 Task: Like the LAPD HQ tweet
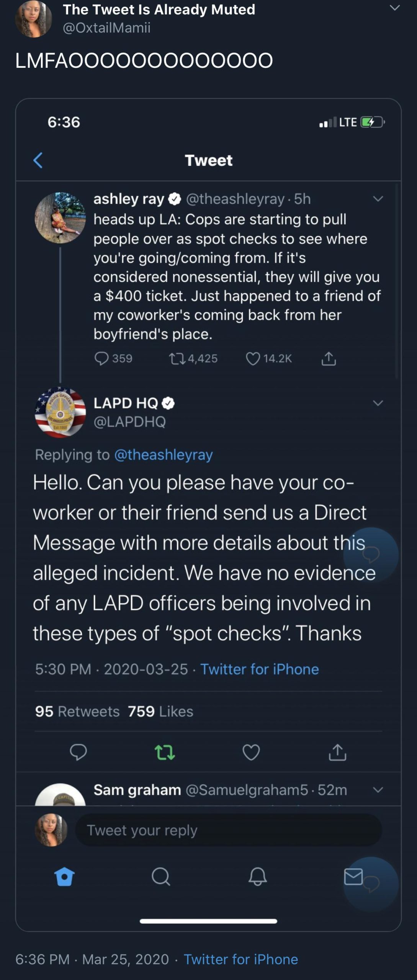[251, 752]
